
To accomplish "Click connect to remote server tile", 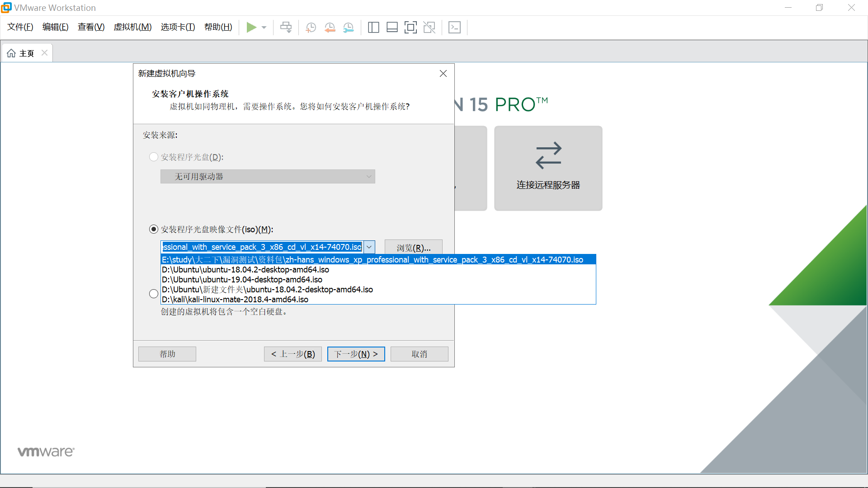I will [x=548, y=168].
